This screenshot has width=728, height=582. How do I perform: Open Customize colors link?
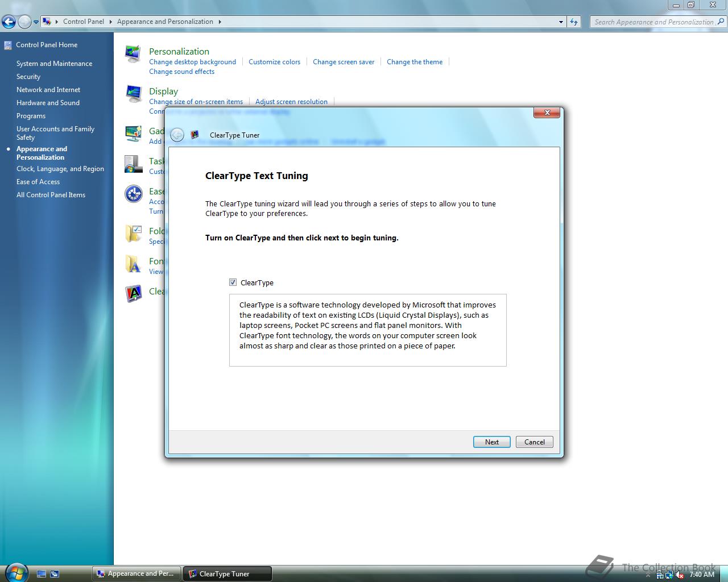point(274,62)
